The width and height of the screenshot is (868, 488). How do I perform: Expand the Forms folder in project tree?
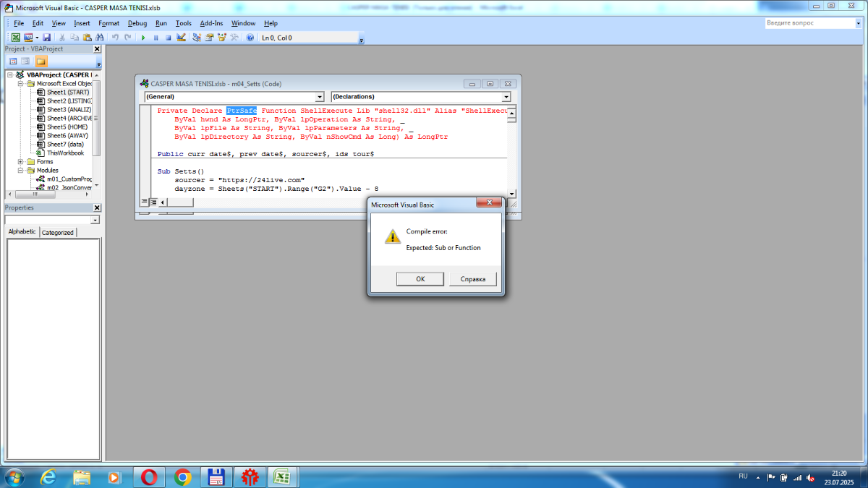pos(21,162)
